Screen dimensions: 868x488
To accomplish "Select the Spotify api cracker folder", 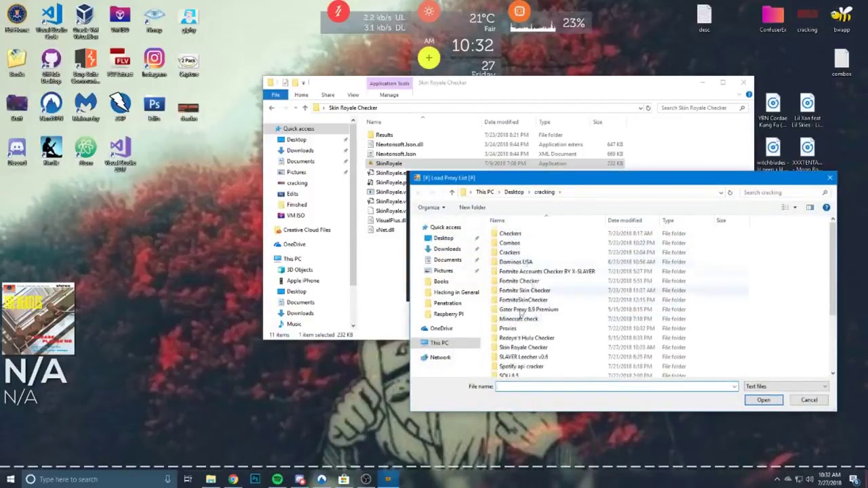I will point(521,366).
